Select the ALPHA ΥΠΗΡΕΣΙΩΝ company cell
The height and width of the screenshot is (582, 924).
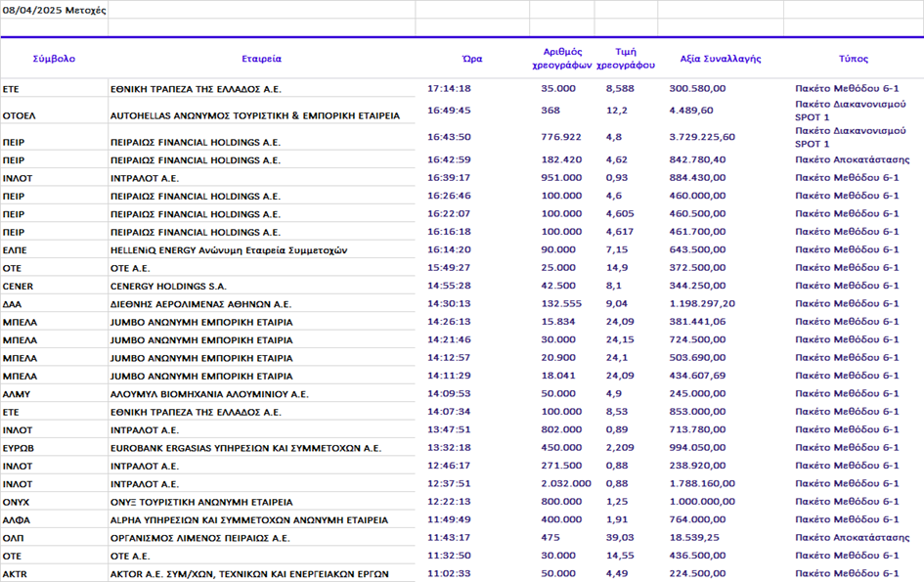coord(249,519)
